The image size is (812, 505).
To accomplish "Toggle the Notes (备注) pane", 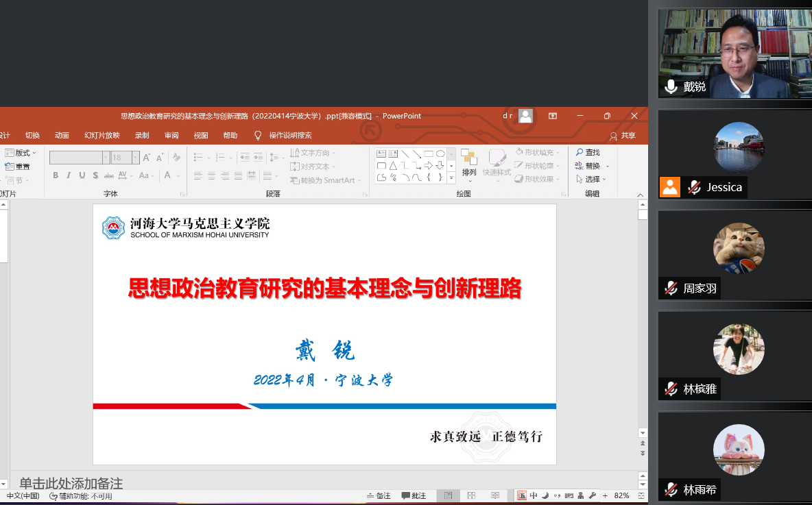I will (x=379, y=495).
